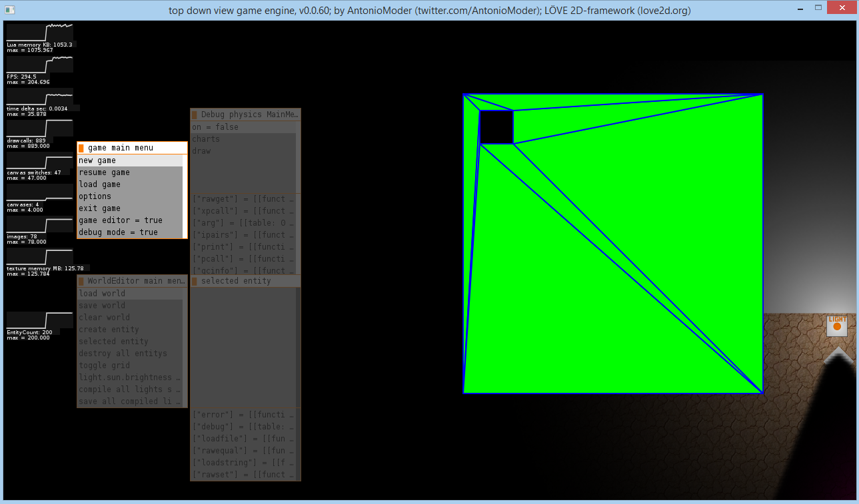
Task: Click the EntityCount chart
Action: pyautogui.click(x=40, y=320)
